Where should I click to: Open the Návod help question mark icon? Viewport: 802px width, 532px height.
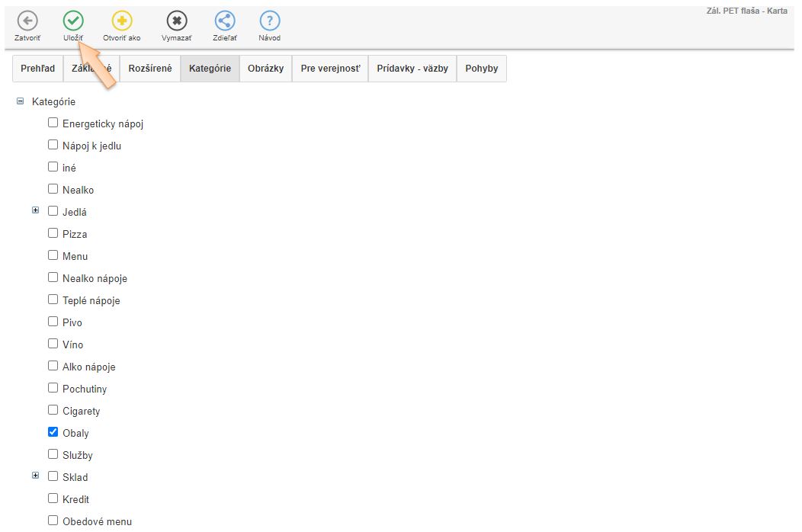point(269,21)
